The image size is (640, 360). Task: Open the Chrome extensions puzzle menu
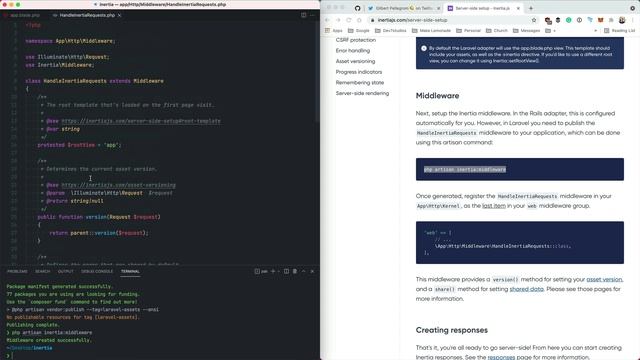[611, 20]
